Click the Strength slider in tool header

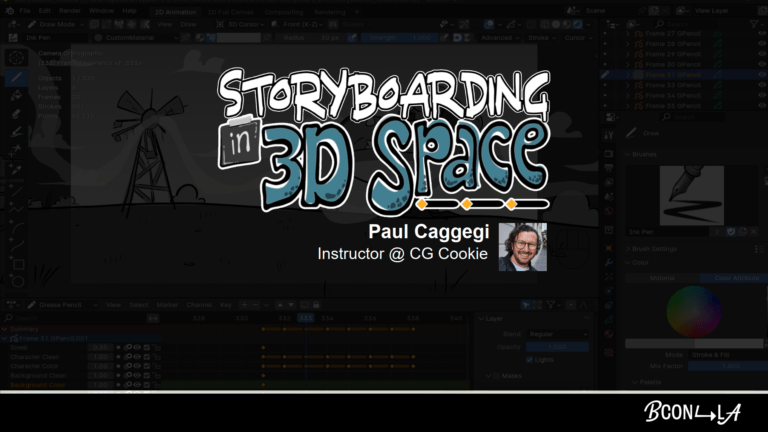pyautogui.click(x=399, y=38)
